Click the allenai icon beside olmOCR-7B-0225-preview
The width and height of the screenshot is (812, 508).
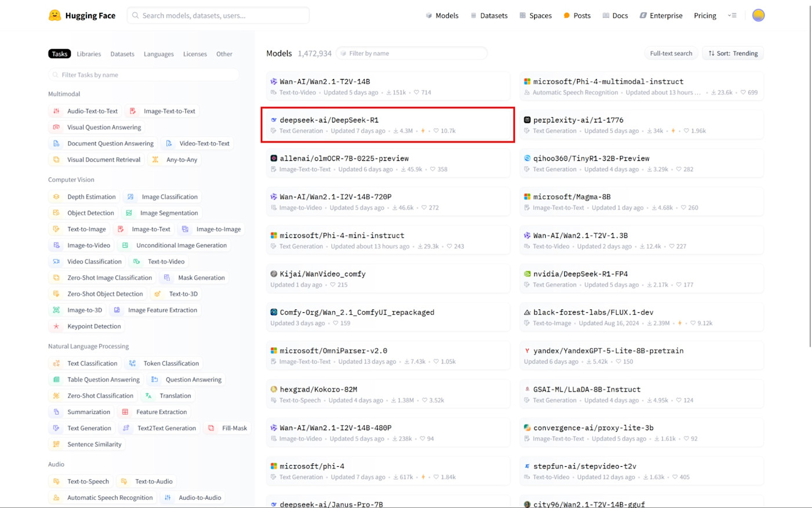click(274, 158)
